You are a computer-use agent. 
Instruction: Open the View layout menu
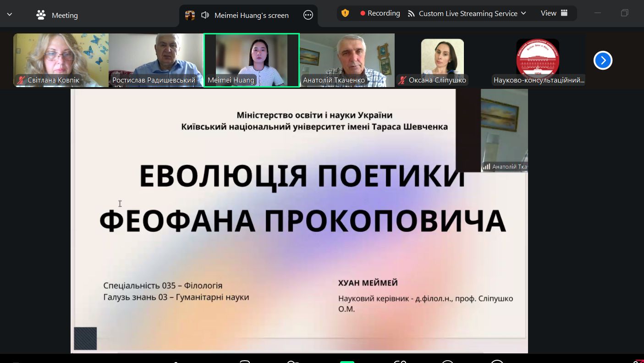click(554, 13)
